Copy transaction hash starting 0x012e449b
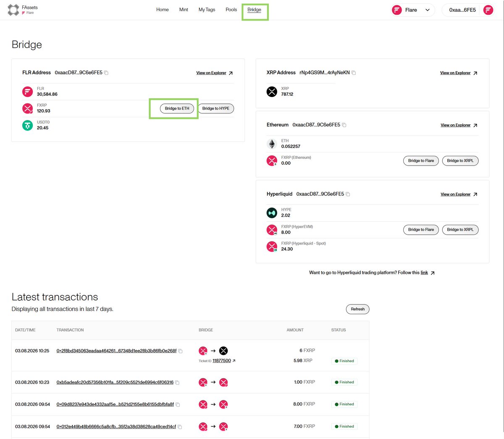The height and width of the screenshot is (439, 504). pos(180,427)
